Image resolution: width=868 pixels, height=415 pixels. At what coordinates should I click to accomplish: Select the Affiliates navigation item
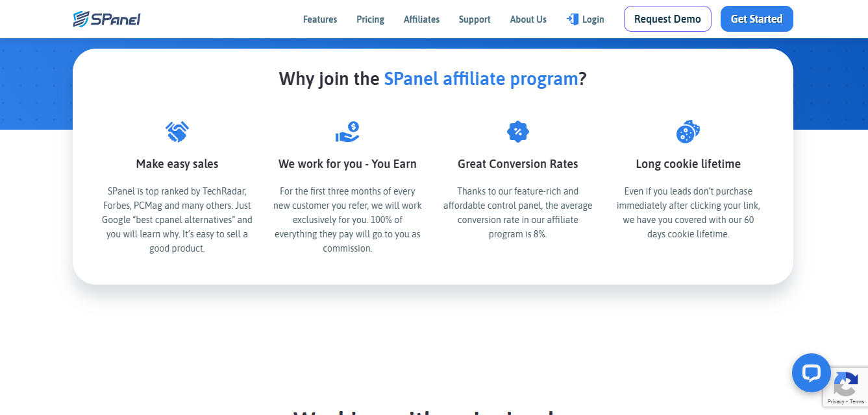[x=421, y=19]
